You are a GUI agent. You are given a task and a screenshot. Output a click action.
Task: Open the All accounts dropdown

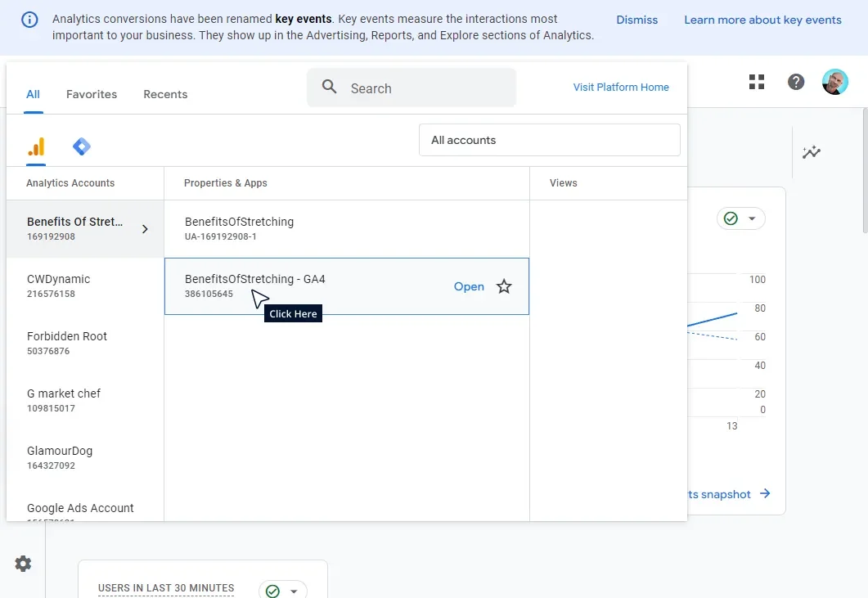click(x=549, y=140)
